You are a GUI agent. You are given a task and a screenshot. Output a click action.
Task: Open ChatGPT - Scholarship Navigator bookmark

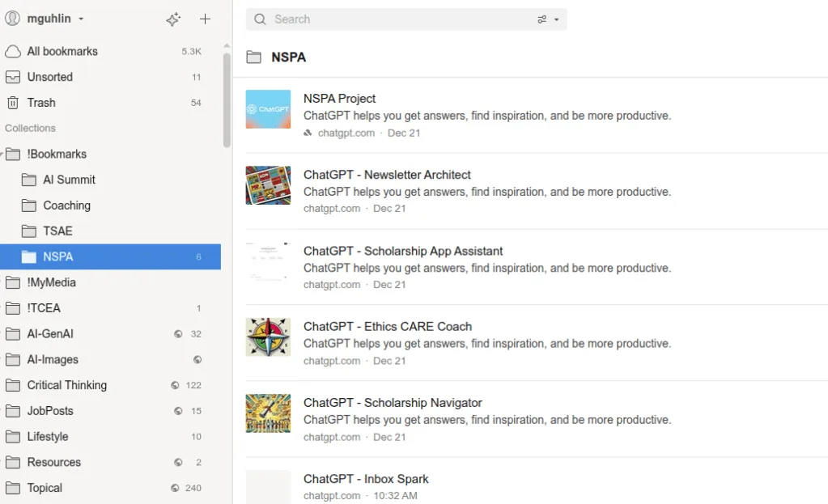click(x=393, y=403)
